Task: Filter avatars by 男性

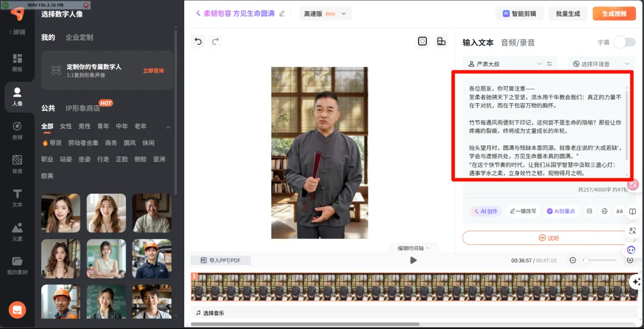Action: click(x=85, y=126)
